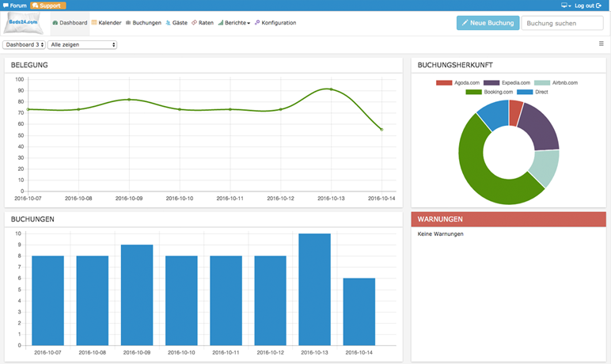Click the Dashboard gauge icon
Screen dimensions: 611x364
click(x=55, y=23)
